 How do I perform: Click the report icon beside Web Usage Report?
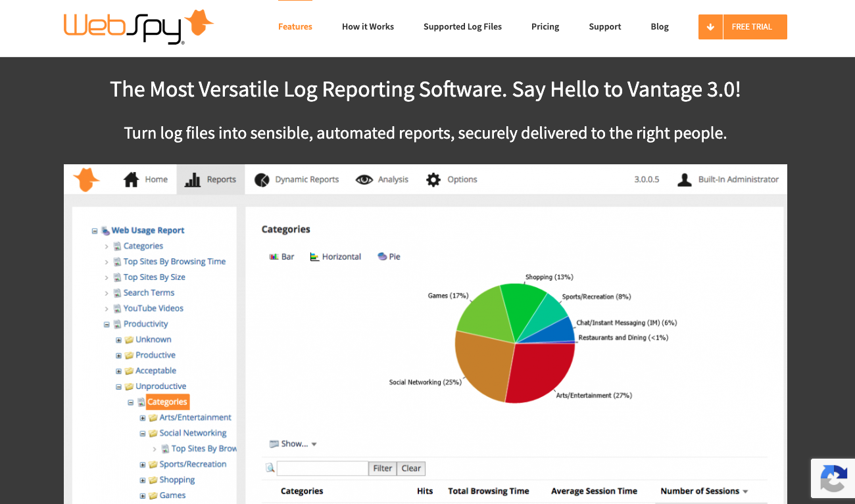pyautogui.click(x=105, y=231)
